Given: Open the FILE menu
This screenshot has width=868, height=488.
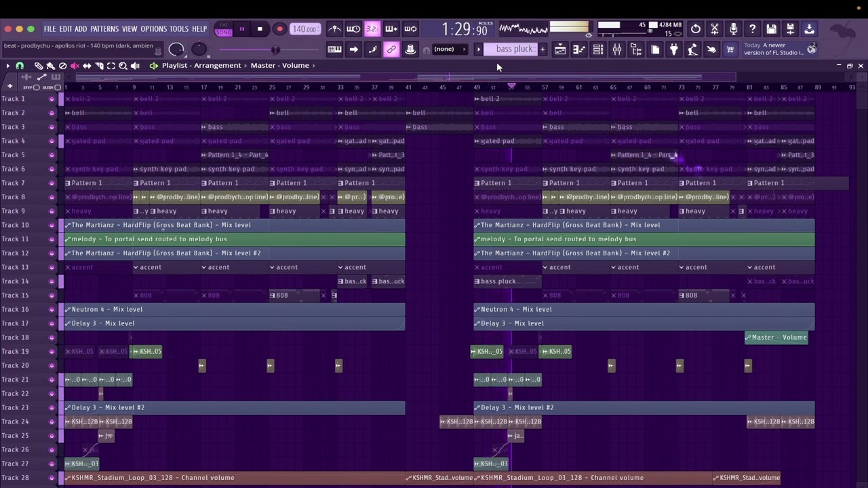Looking at the screenshot, I should (x=50, y=29).
